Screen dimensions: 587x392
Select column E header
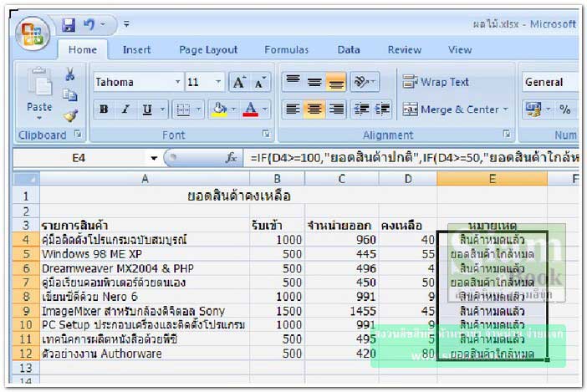492,179
